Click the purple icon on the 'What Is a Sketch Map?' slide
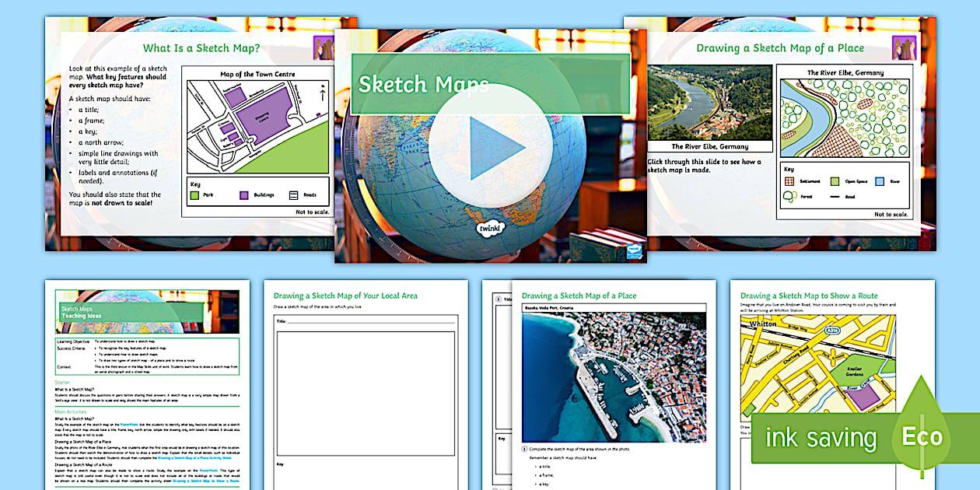Screen dimensions: 980x490 point(324,49)
